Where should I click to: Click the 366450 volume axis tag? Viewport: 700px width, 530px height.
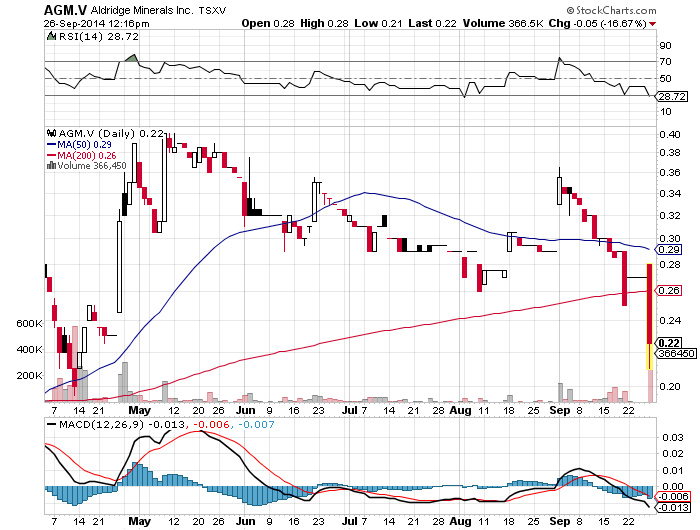coord(675,354)
